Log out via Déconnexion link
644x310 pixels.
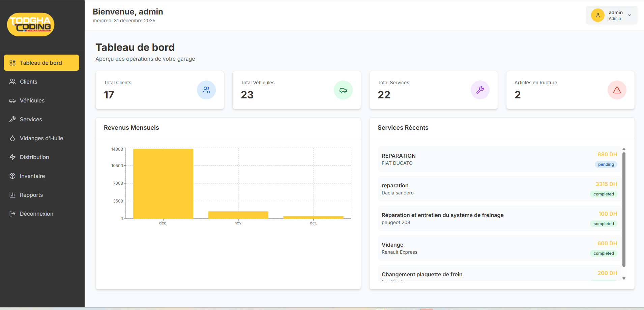point(36,214)
